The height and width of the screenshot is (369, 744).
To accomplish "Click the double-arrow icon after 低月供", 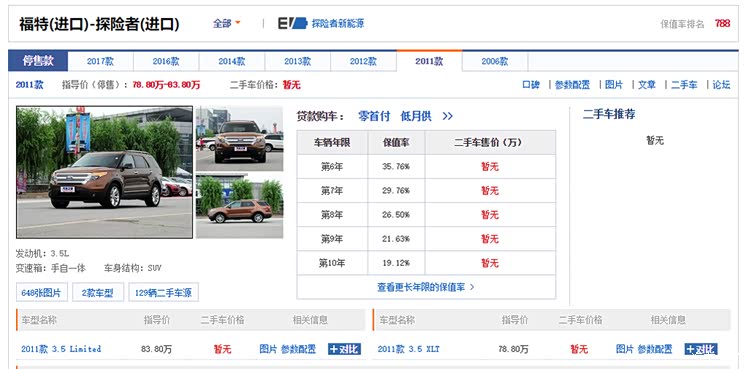I will point(447,116).
